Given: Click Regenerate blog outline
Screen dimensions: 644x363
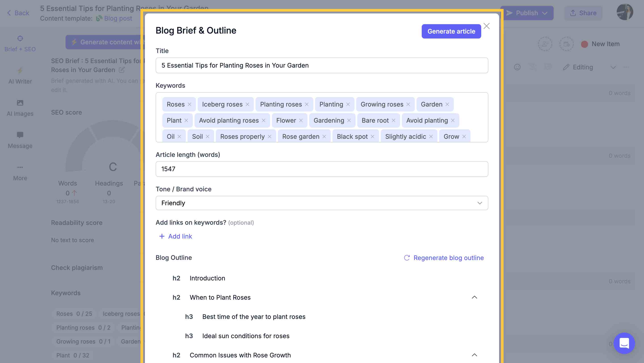Looking at the screenshot, I should 444,258.
